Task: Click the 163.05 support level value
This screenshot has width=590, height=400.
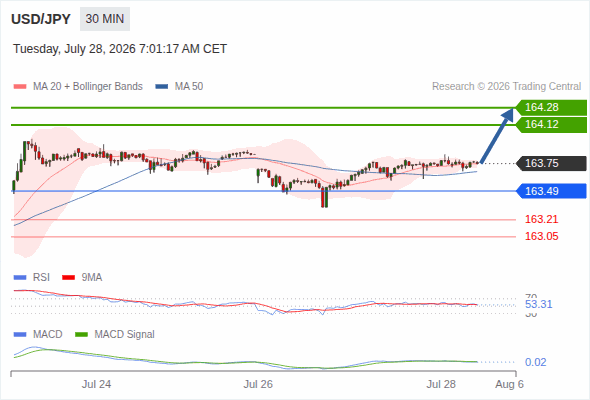Action: pyautogui.click(x=541, y=236)
